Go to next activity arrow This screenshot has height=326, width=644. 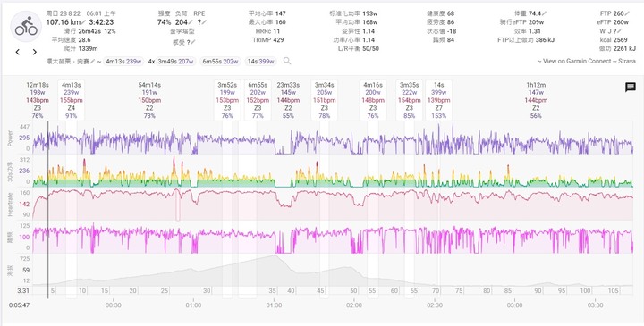coord(35,52)
